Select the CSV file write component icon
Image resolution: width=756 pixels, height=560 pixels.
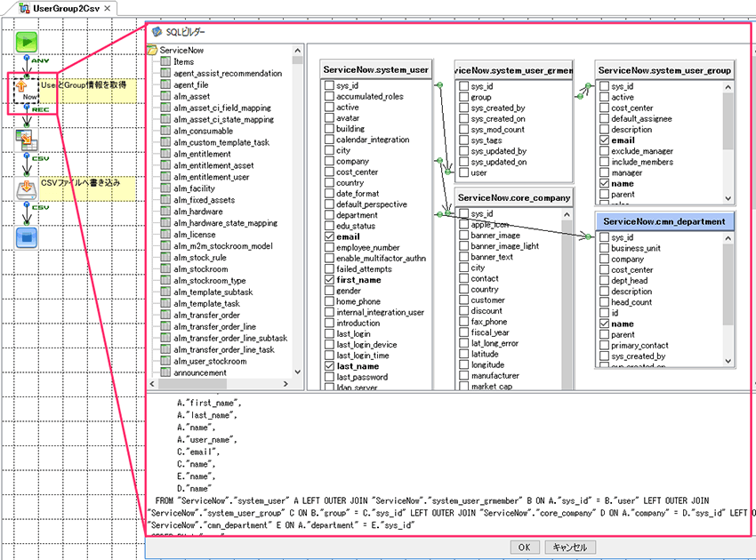(26, 188)
